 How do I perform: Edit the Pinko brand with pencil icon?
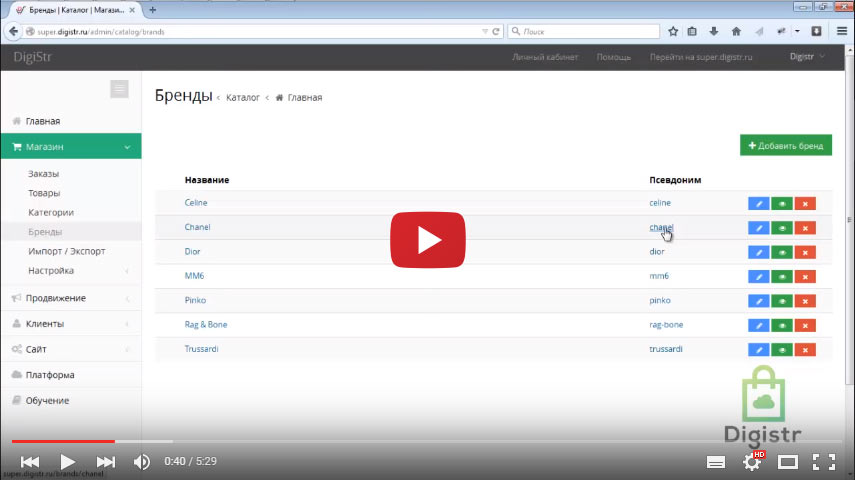pyautogui.click(x=758, y=301)
